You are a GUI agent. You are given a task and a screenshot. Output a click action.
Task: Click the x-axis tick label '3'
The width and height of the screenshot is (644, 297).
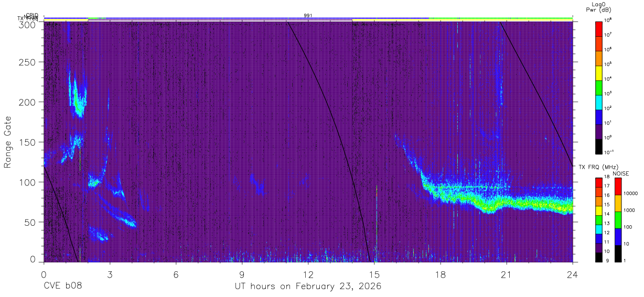click(110, 274)
